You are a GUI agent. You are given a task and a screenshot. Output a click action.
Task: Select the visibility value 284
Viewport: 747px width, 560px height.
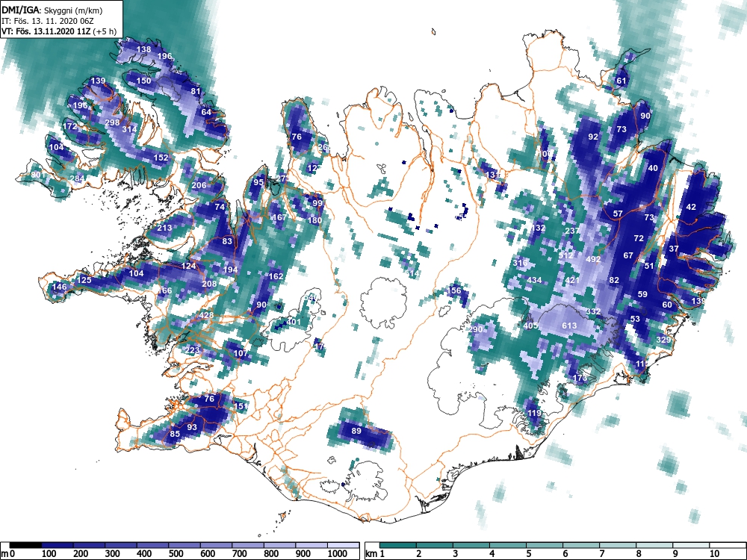(77, 179)
